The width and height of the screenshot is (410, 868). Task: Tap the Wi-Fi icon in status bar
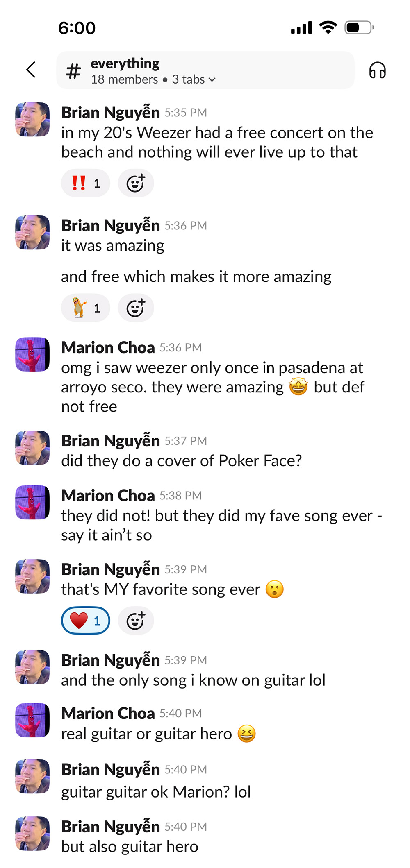point(328,27)
